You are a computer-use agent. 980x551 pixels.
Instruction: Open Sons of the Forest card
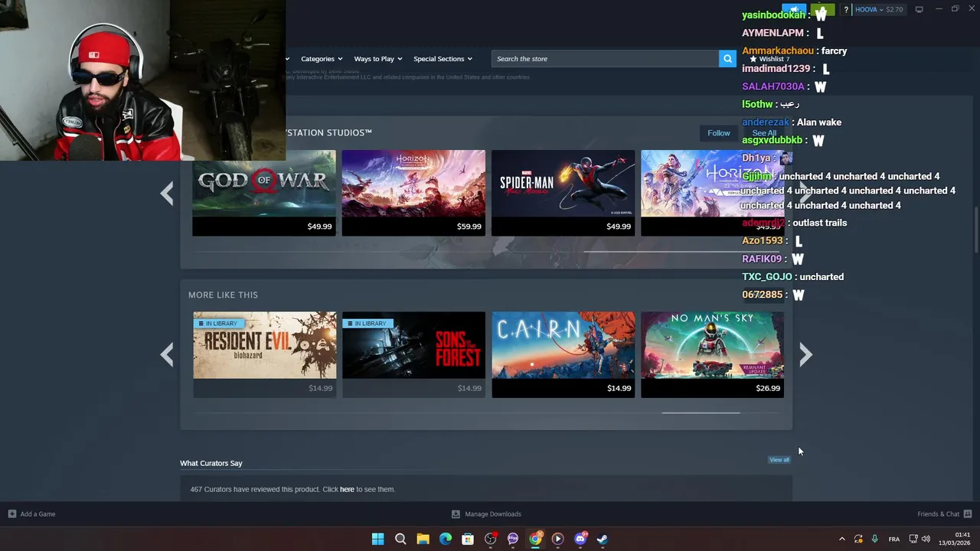pyautogui.click(x=413, y=354)
